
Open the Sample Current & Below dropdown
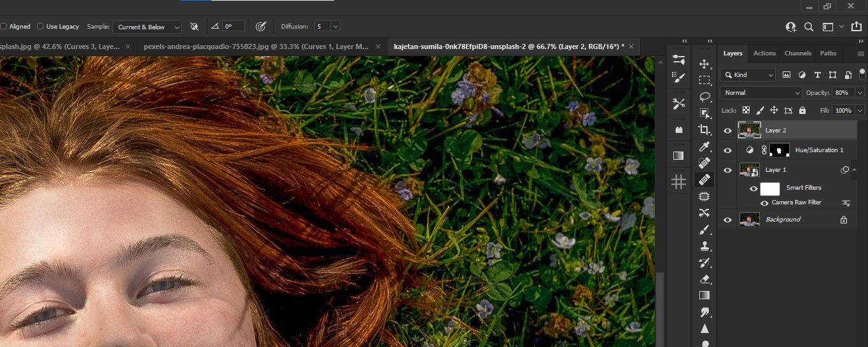147,27
